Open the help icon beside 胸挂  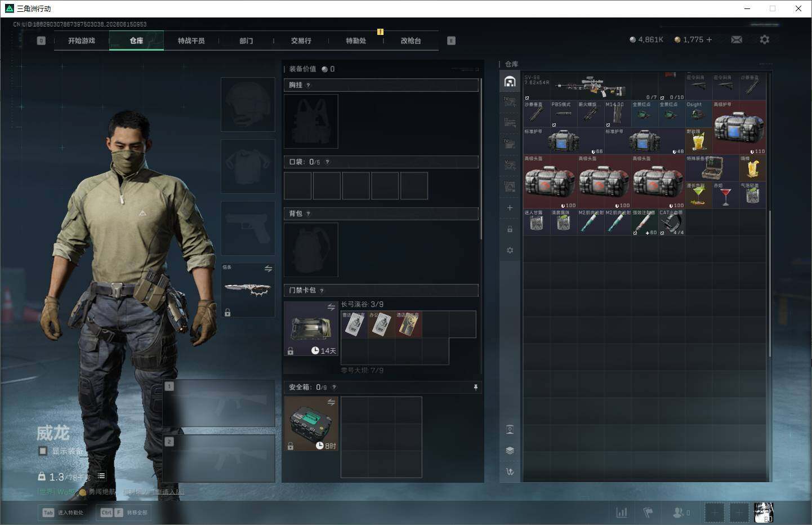pos(308,85)
